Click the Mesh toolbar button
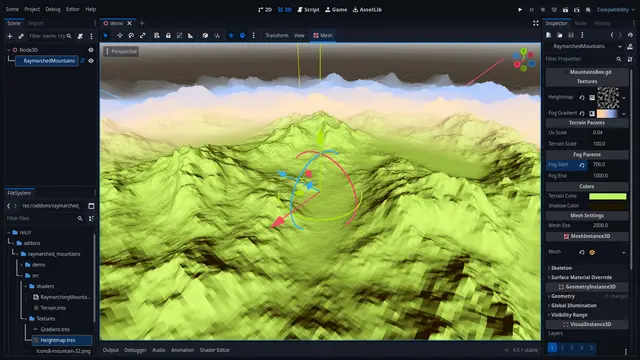The height and width of the screenshot is (360, 640). 322,36
